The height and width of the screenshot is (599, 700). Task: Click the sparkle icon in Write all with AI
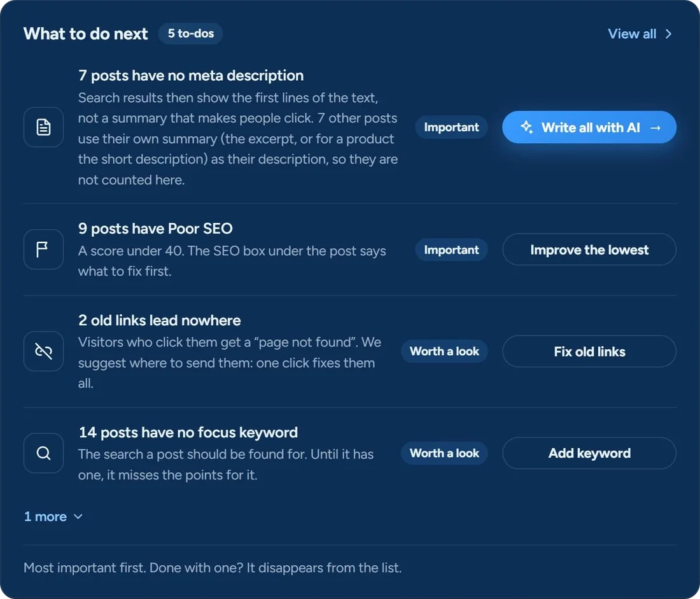coord(527,127)
